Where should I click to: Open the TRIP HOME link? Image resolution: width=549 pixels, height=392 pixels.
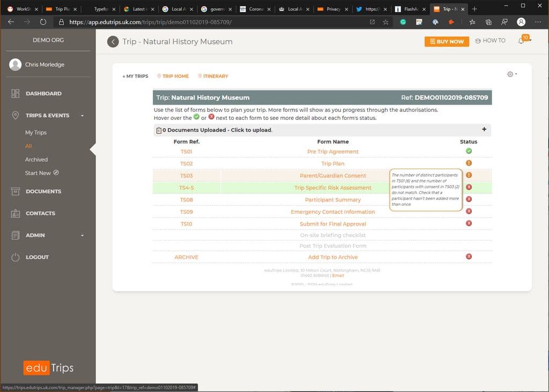click(x=173, y=76)
